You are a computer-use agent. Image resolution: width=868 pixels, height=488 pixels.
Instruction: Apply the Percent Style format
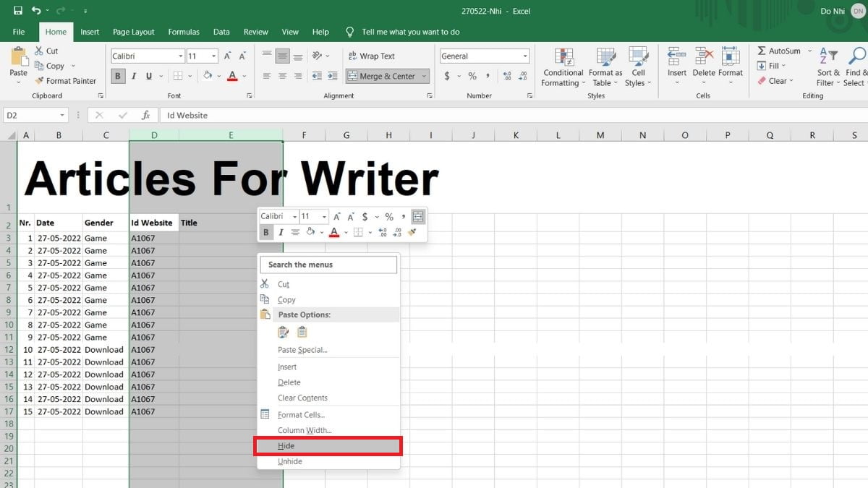coord(471,75)
